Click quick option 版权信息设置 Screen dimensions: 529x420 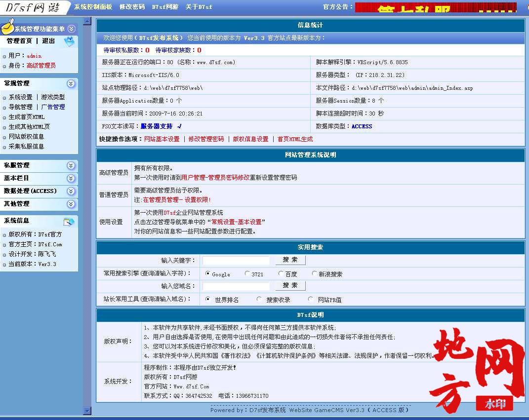pos(250,139)
